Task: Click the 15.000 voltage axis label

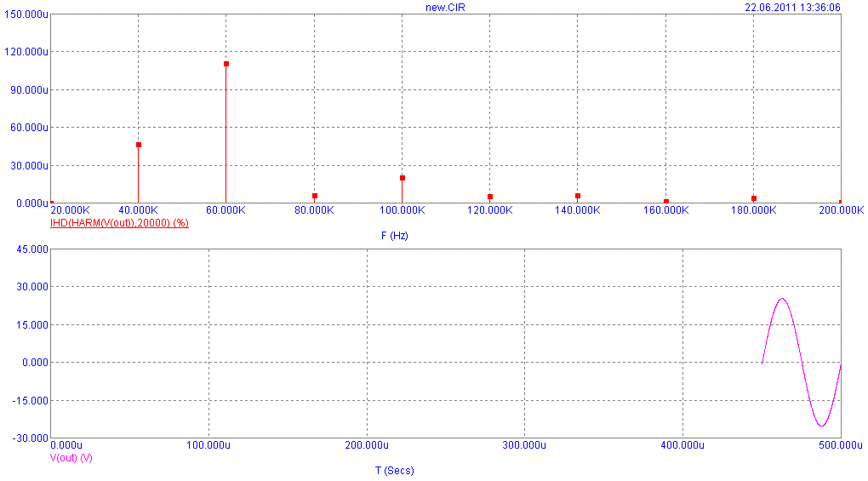Action: coord(32,325)
